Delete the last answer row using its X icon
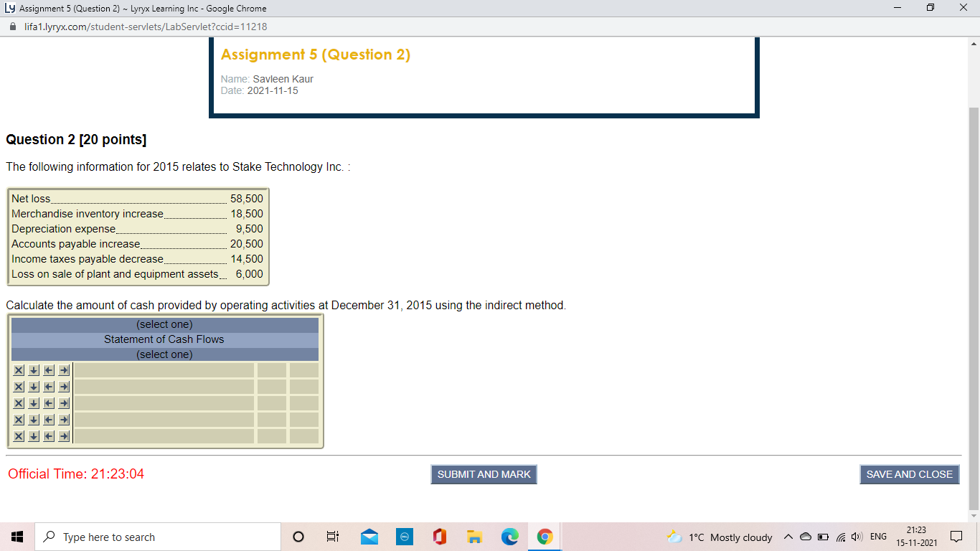The height and width of the screenshot is (551, 980). [19, 435]
